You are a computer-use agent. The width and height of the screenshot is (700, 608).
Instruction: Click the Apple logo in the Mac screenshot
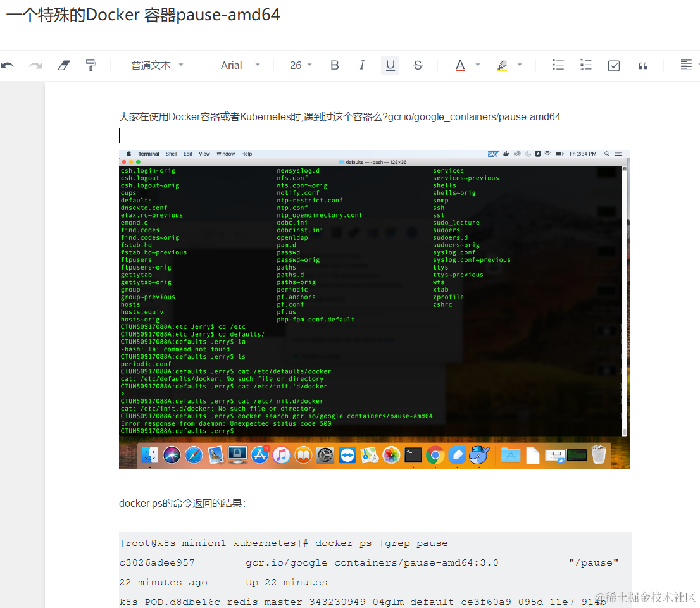click(128, 154)
